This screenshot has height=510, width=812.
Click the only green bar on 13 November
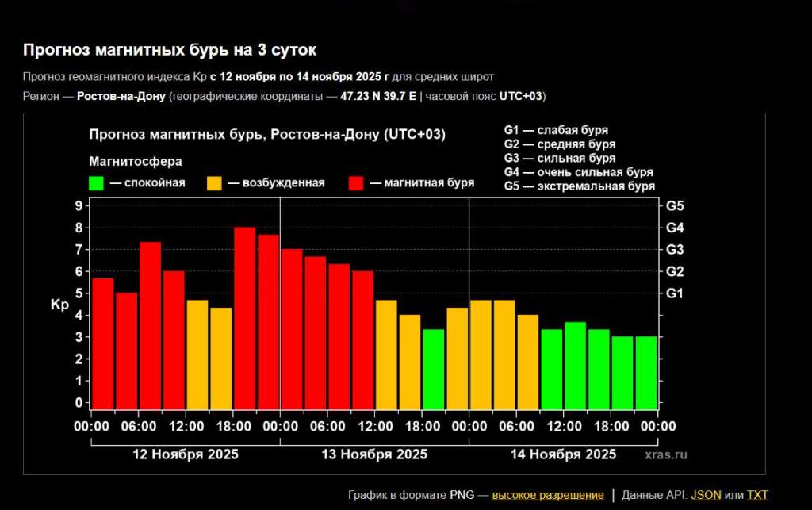433,369
